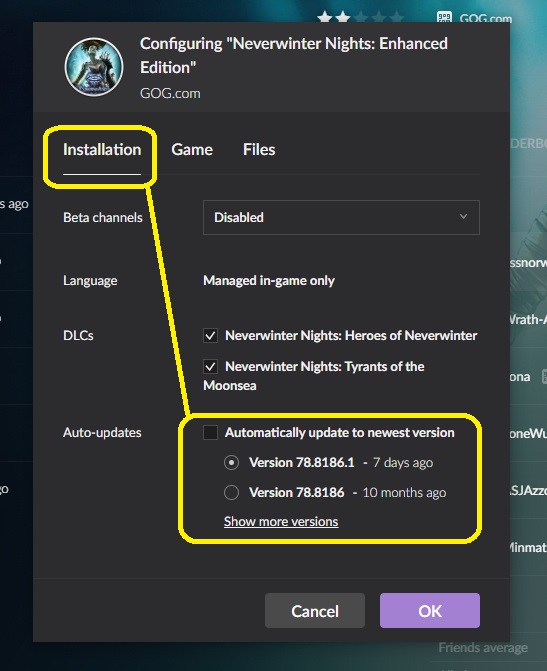Screen dimensions: 547x671
Task: Click the 'DLCs' label
Action: point(78,336)
